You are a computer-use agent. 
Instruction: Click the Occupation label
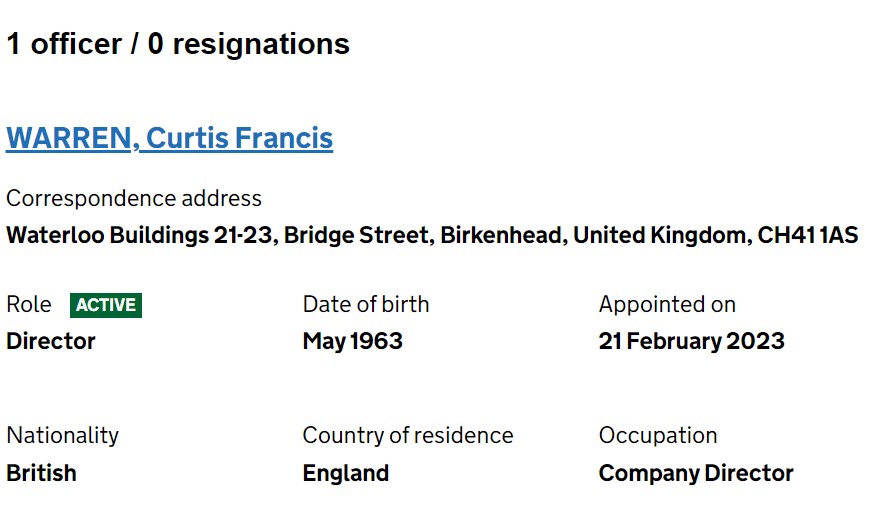click(x=658, y=436)
